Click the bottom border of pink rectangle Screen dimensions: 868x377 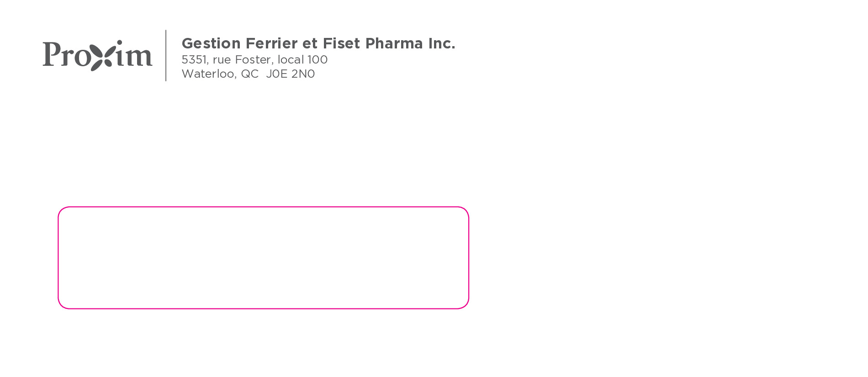(x=263, y=308)
